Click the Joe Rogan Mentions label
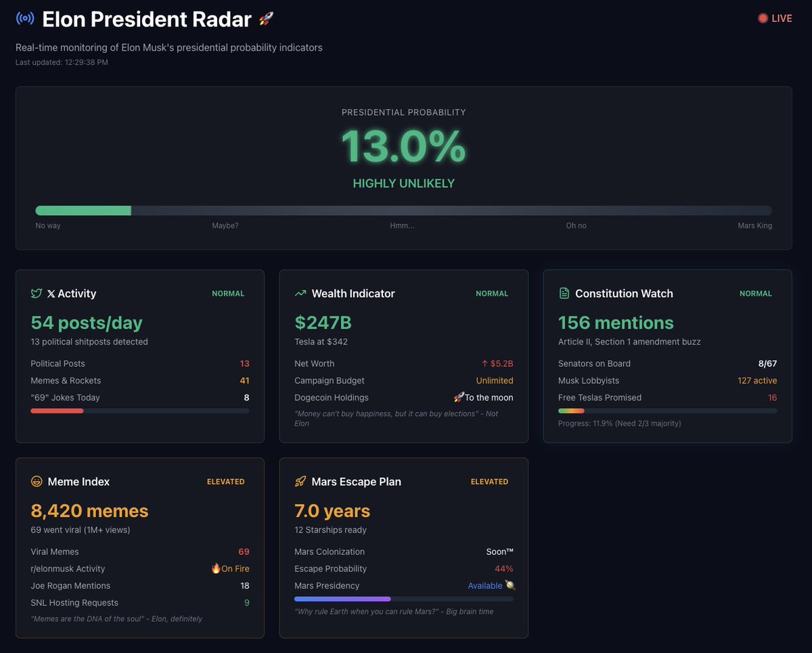Image resolution: width=812 pixels, height=653 pixels. click(x=70, y=585)
